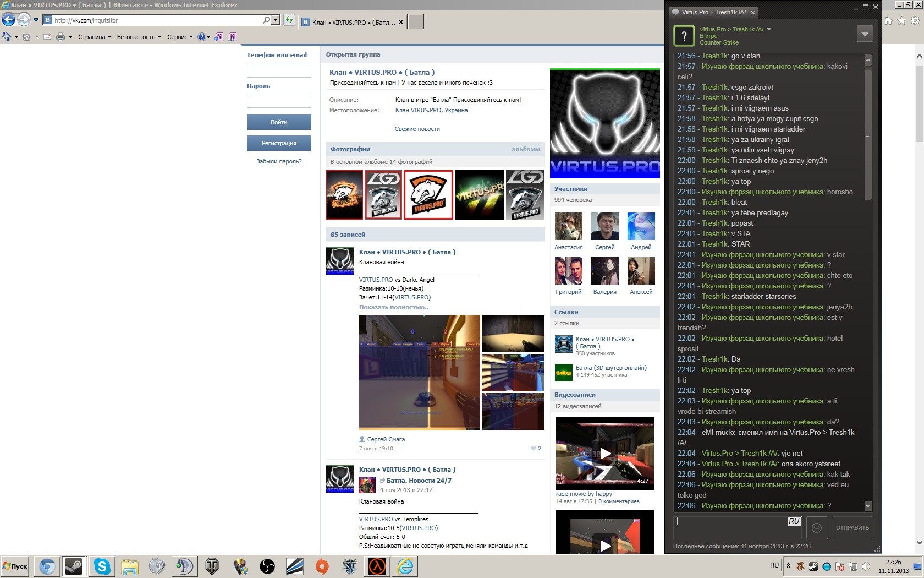Click the ОТПРАВИТЬ send button in chat

point(853,528)
